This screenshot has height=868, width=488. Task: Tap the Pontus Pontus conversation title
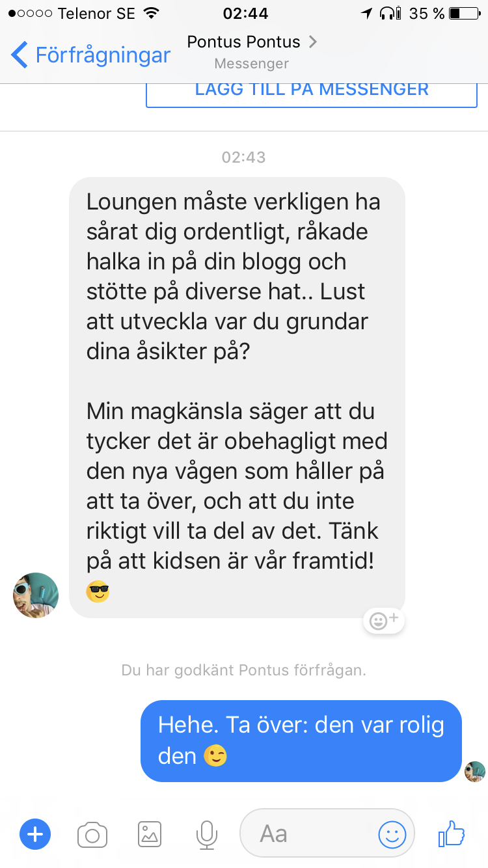(x=244, y=42)
